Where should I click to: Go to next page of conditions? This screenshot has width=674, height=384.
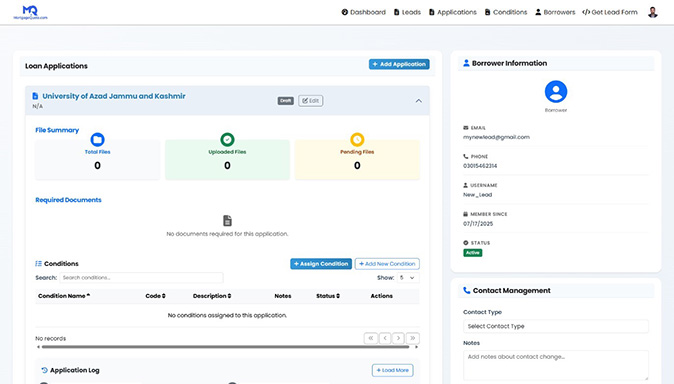tap(398, 338)
